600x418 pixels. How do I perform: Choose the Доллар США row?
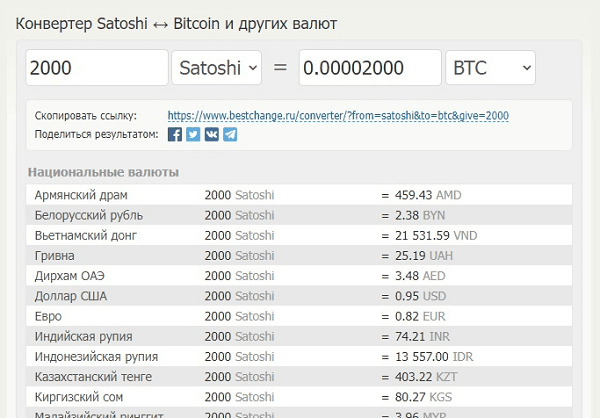click(299, 296)
